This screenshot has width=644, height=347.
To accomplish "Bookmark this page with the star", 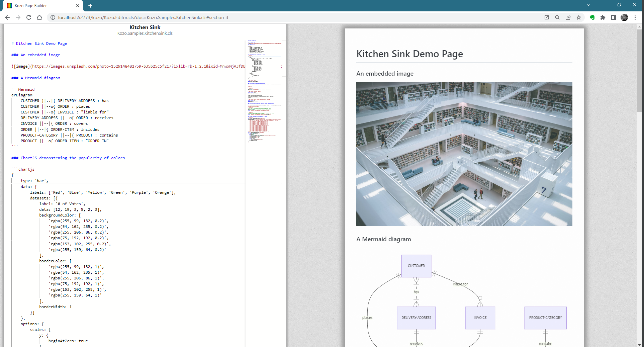I will (x=579, y=17).
